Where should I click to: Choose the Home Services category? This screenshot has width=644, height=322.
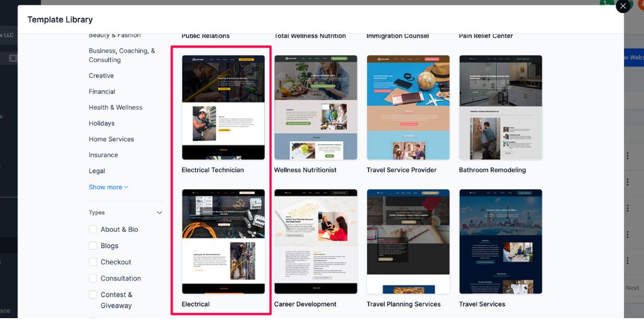(111, 139)
